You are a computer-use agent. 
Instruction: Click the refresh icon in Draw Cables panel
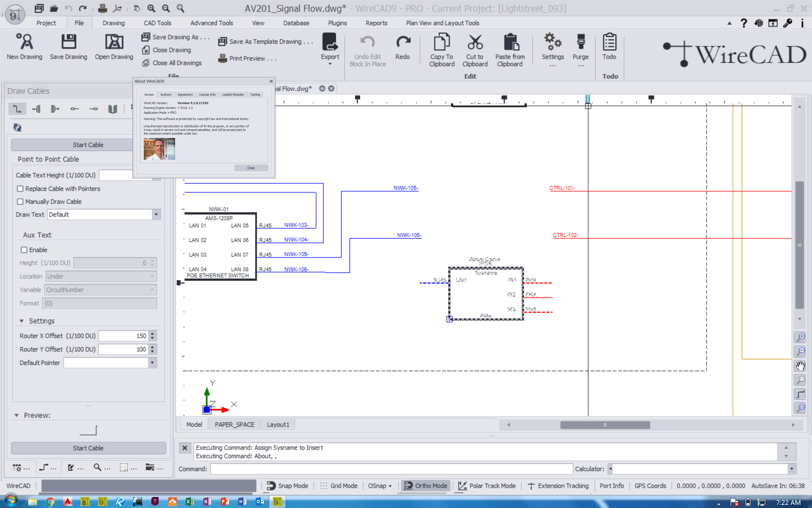pos(17,127)
